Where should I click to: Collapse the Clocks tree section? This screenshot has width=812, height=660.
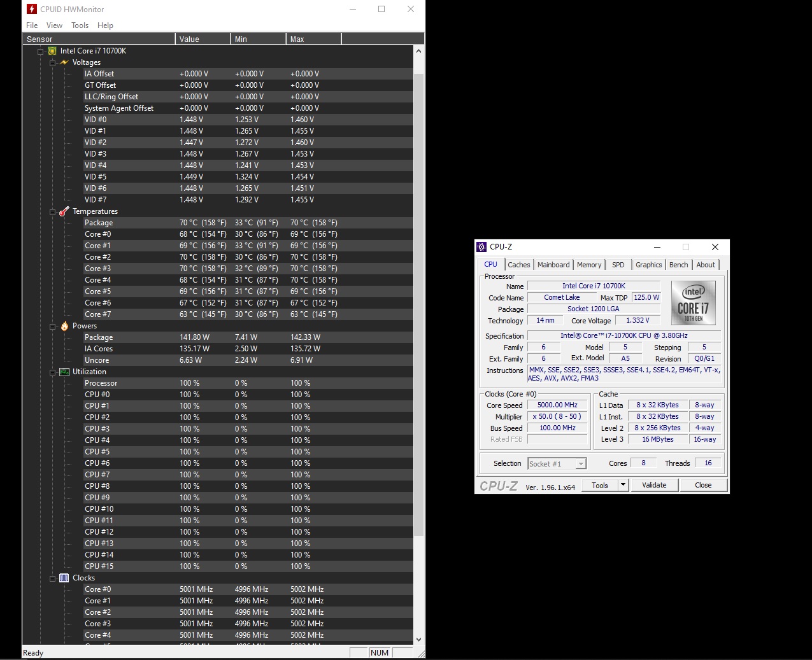click(x=53, y=579)
